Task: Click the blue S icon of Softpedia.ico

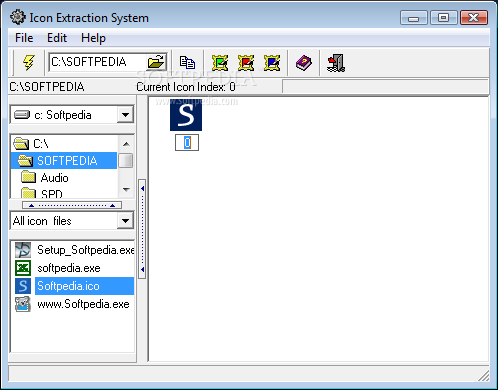Action: 23,286
